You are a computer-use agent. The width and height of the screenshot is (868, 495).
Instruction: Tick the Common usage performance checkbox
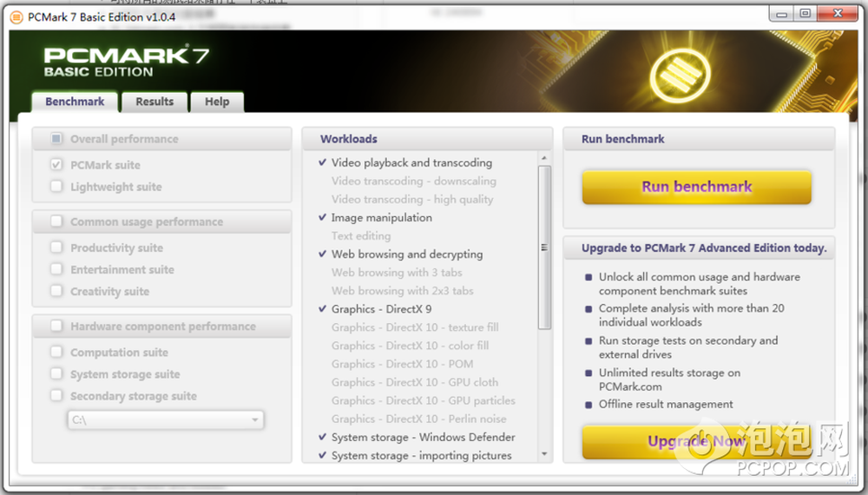tap(56, 221)
